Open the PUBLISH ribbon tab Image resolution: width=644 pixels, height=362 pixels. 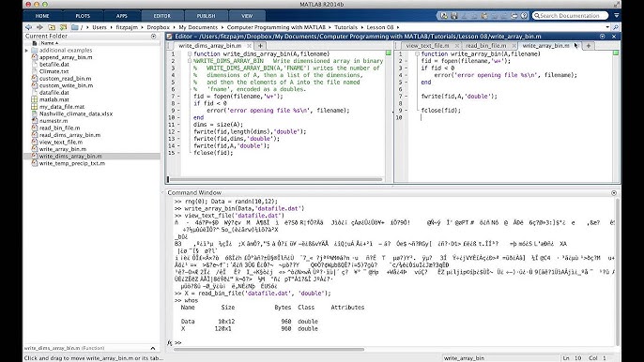[206, 16]
